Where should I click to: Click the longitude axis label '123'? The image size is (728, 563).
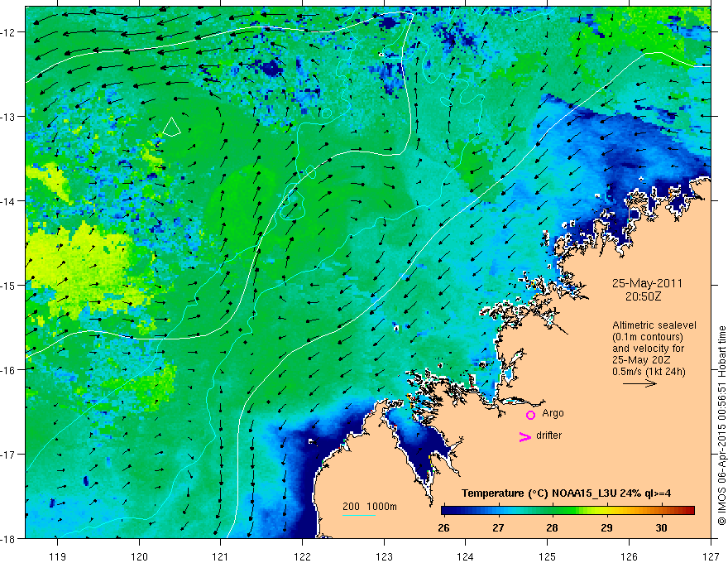[384, 556]
